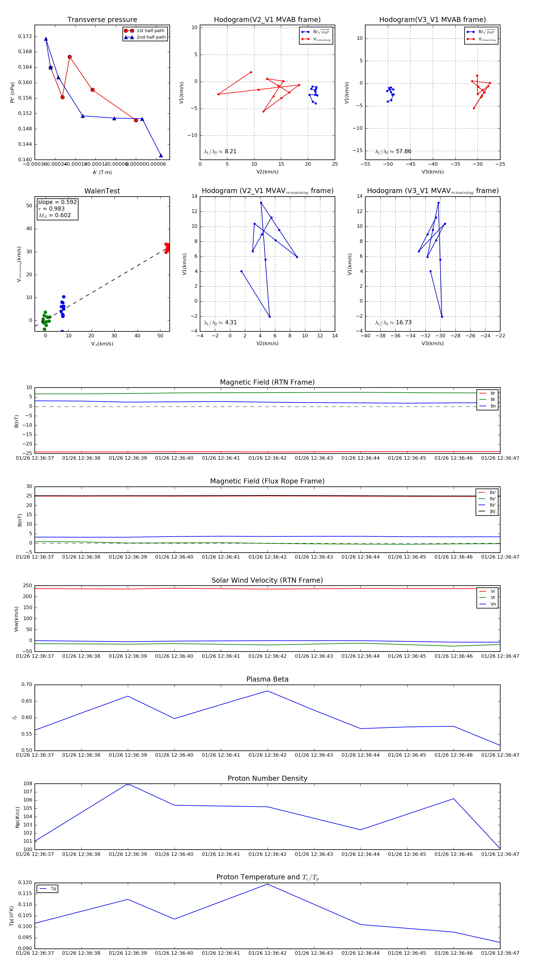Click the Proton Number Density peak at 12:36:39
The width and height of the screenshot is (535, 980).
click(x=128, y=784)
